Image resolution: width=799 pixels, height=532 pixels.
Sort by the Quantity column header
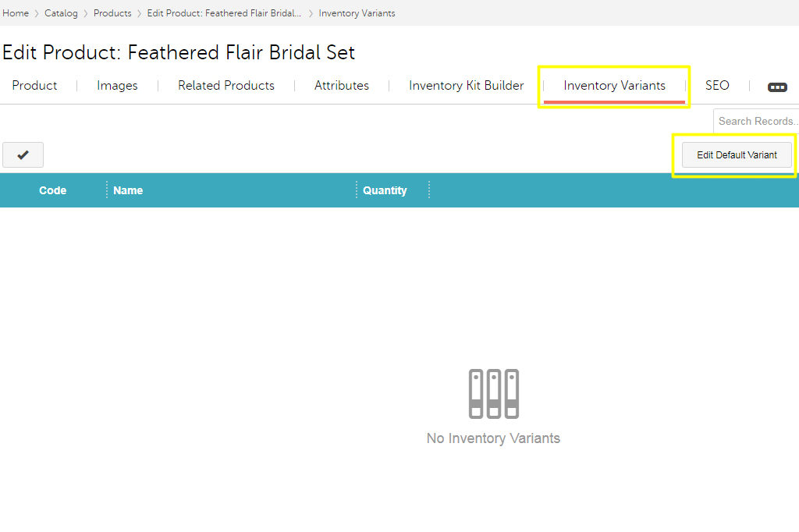pos(385,190)
